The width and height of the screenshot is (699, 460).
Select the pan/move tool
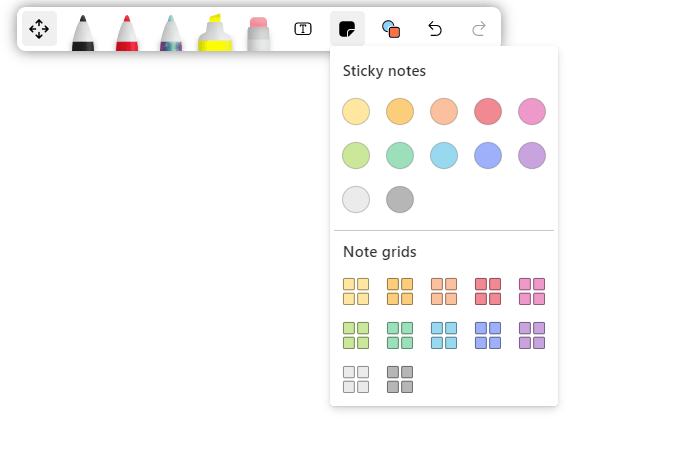(x=39, y=29)
